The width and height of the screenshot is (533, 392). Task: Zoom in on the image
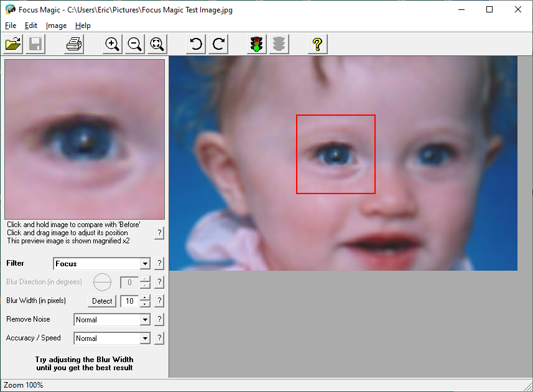pos(112,44)
